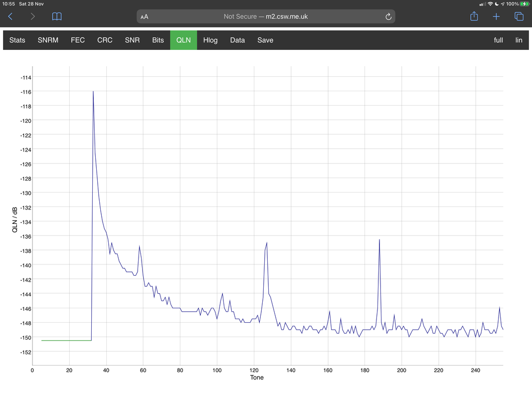Screen dimensions: 532x399
Task: Show the Hlog graph tab
Action: point(210,40)
